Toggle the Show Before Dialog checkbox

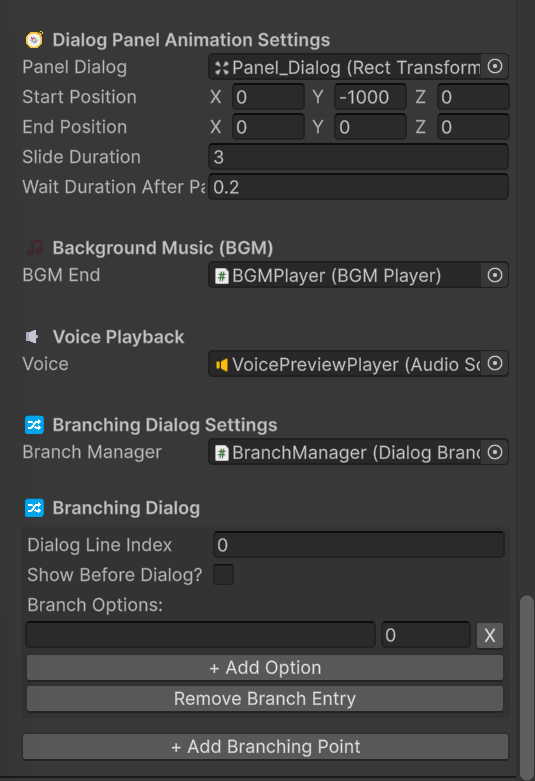pyautogui.click(x=223, y=575)
